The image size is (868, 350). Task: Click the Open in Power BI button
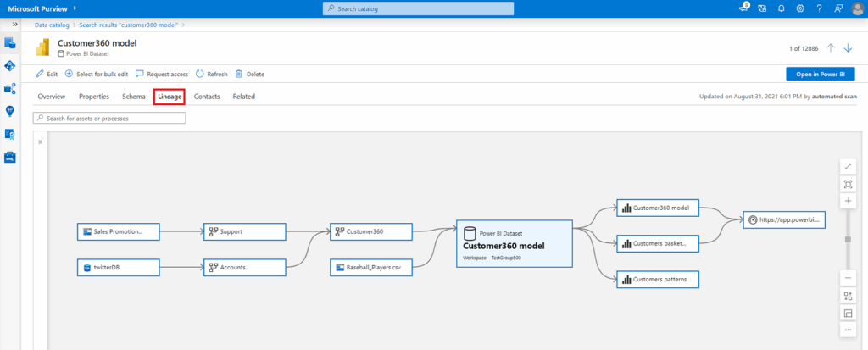(820, 75)
